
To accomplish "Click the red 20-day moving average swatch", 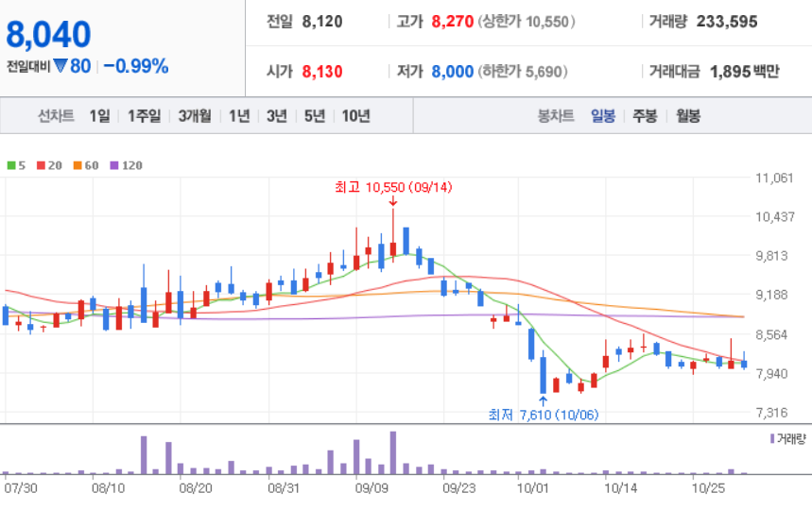I will click(41, 165).
